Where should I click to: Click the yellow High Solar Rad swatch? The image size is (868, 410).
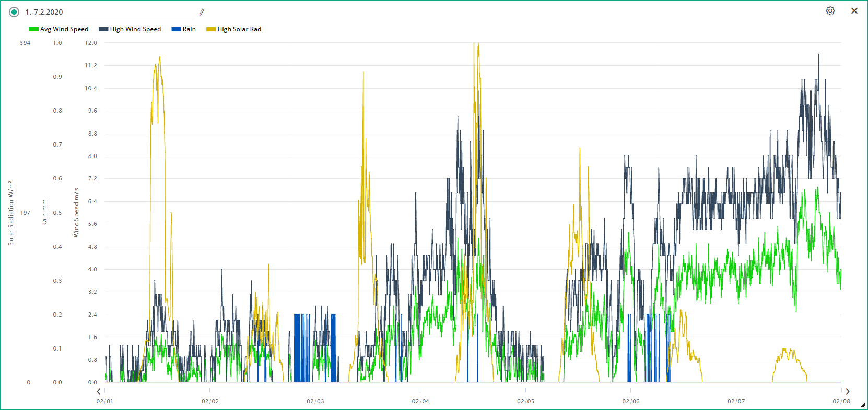pos(211,29)
